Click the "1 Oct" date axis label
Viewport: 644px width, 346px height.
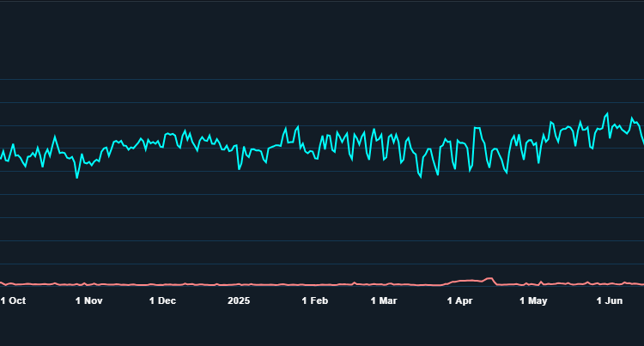point(14,300)
